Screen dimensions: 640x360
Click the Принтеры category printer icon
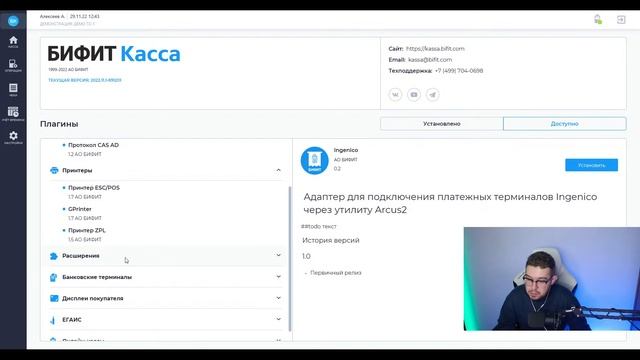coord(54,170)
